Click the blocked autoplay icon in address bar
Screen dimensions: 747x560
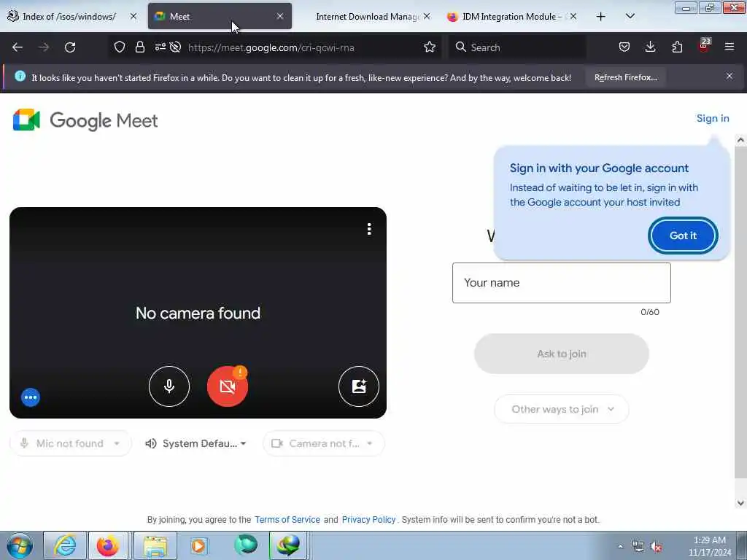175,47
